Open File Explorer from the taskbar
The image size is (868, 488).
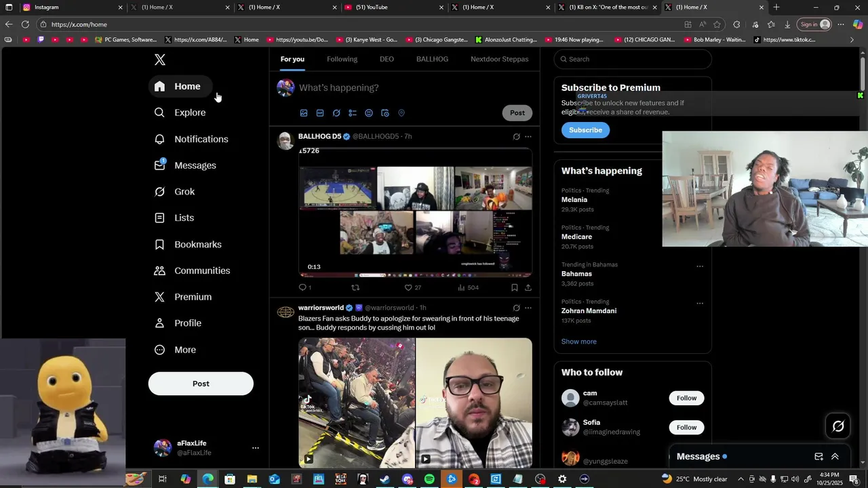[252, 479]
